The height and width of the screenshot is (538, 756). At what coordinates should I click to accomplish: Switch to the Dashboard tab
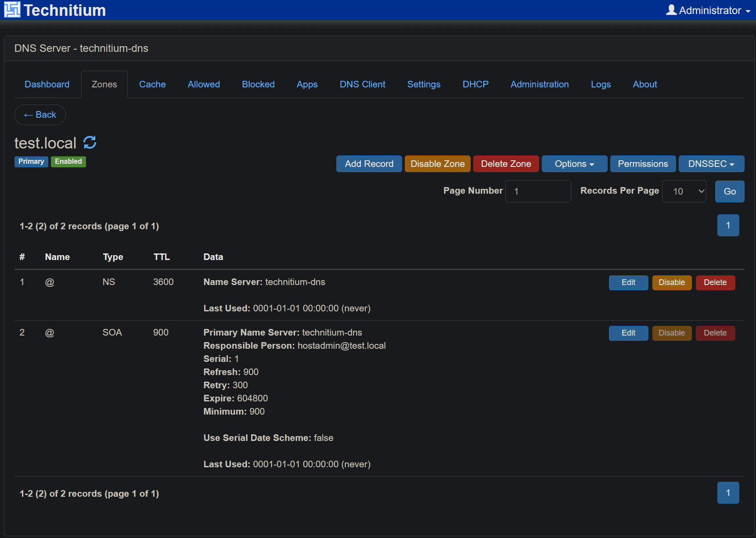pos(47,84)
